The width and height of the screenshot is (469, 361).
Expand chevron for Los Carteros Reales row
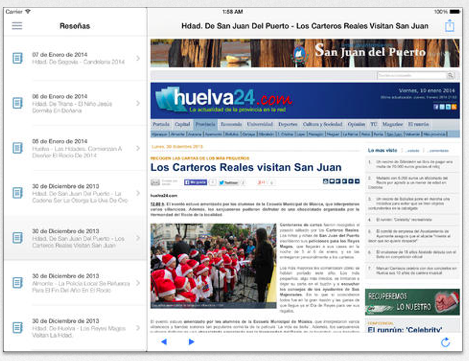pos(138,238)
